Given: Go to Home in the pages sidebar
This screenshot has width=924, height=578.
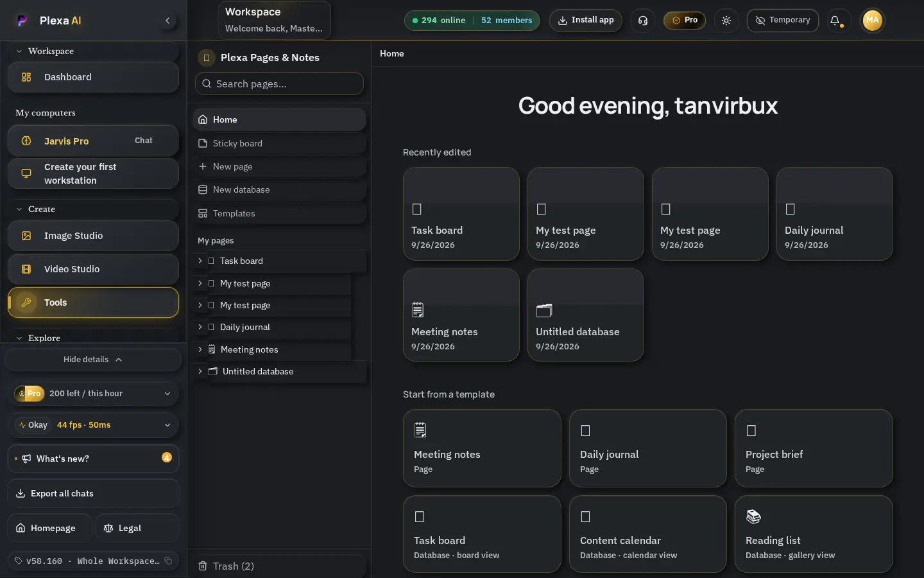Looking at the screenshot, I should click(x=279, y=119).
